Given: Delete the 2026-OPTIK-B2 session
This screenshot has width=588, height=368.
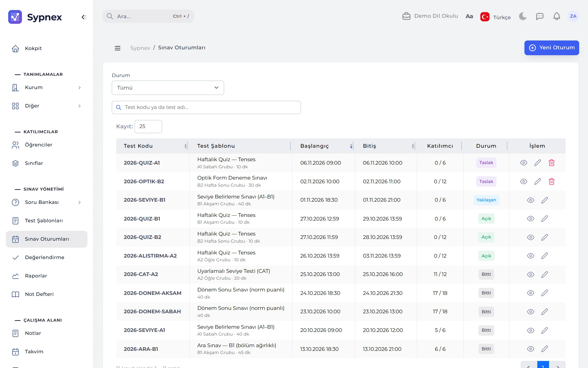Looking at the screenshot, I should (x=551, y=182).
